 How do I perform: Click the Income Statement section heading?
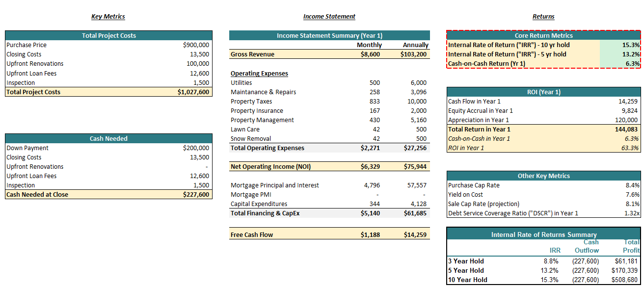(329, 17)
